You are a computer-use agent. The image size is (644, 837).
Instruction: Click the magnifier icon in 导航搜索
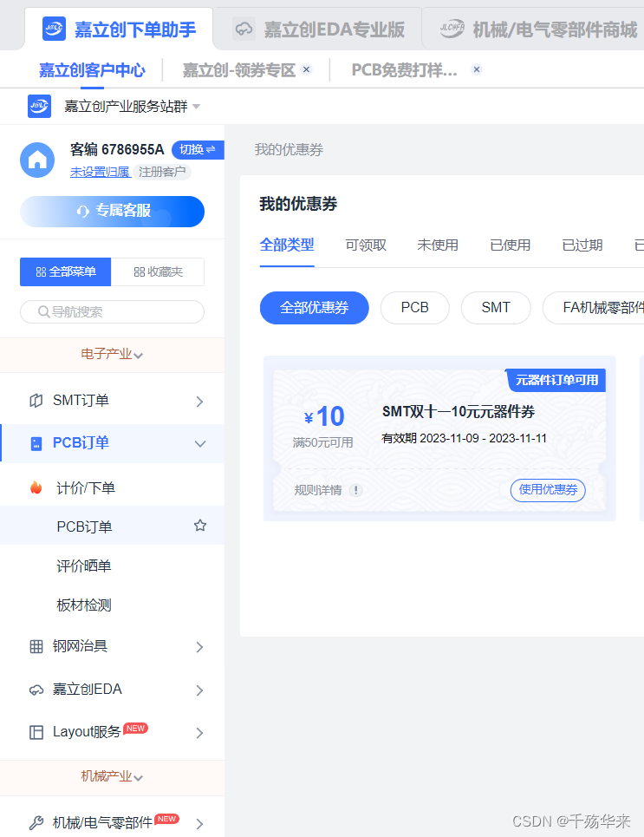point(43,311)
